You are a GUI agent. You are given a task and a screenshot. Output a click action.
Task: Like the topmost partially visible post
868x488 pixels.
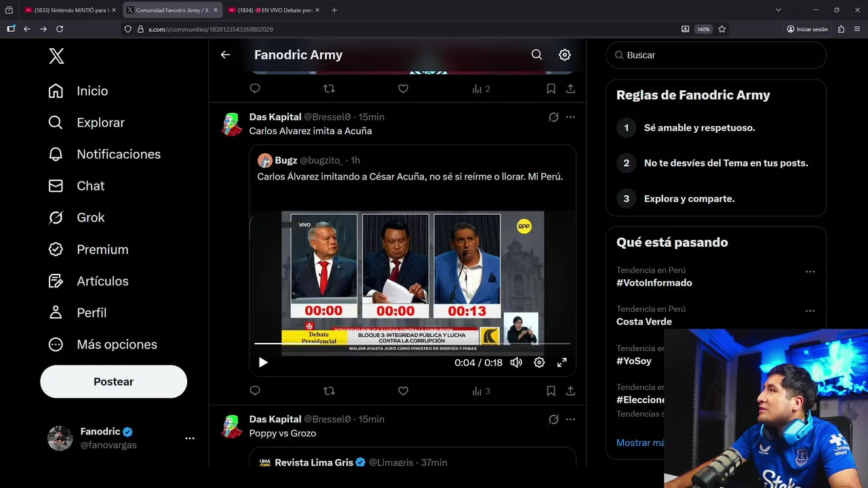pos(403,89)
